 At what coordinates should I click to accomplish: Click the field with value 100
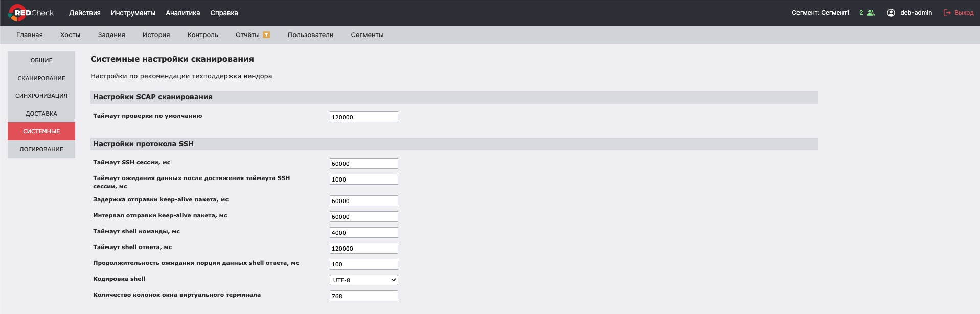pos(364,264)
